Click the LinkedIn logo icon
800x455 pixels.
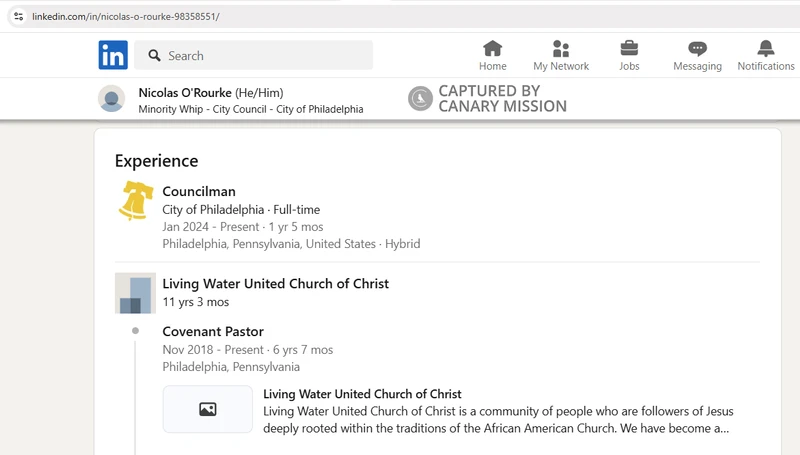(113, 55)
